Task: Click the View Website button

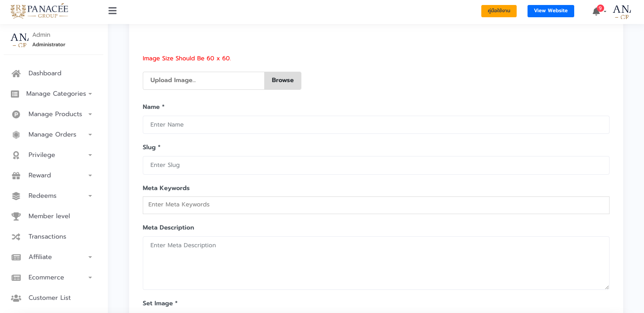Action: [551, 11]
